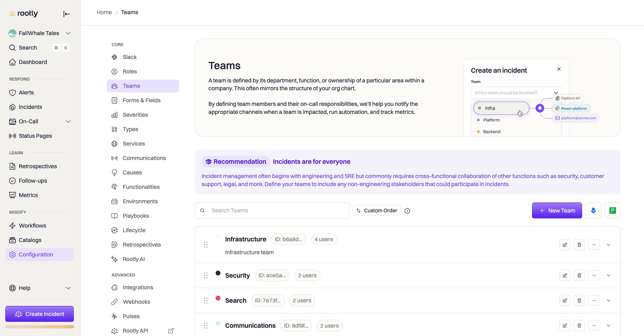This screenshot has width=644, height=336.
Task: Delete the Security team
Action: 579,275
